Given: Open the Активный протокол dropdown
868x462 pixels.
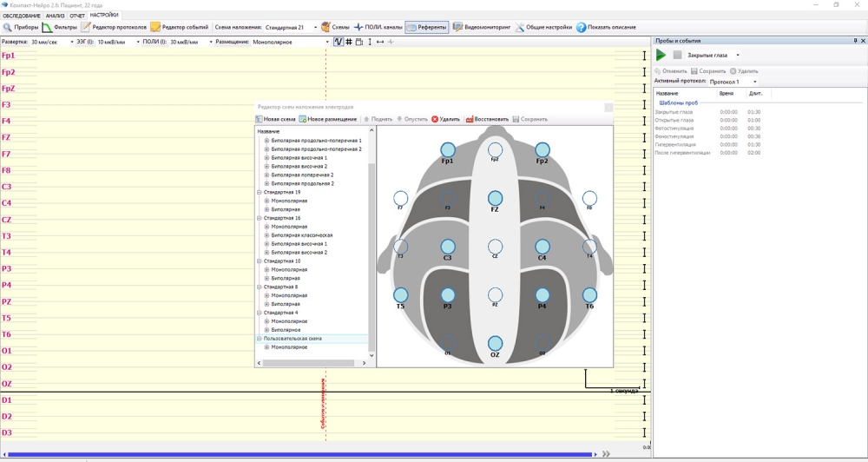Looking at the screenshot, I should tap(733, 82).
